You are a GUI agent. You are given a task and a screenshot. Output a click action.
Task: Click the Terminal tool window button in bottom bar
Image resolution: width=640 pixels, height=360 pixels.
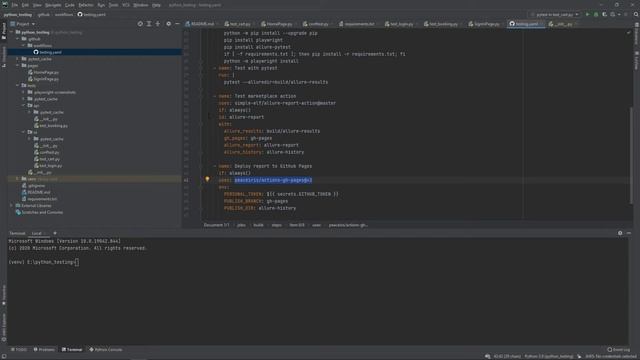click(x=72, y=349)
